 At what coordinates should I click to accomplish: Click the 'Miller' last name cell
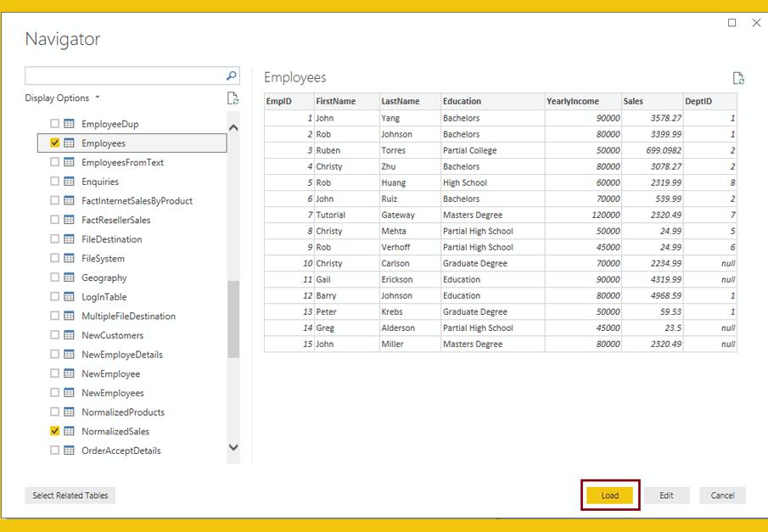pyautogui.click(x=410, y=344)
